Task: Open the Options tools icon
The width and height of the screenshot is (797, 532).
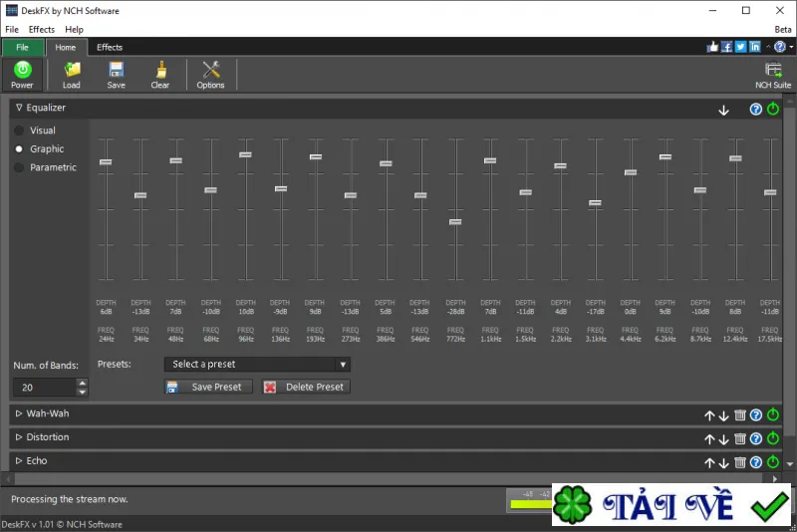Action: pos(211,70)
